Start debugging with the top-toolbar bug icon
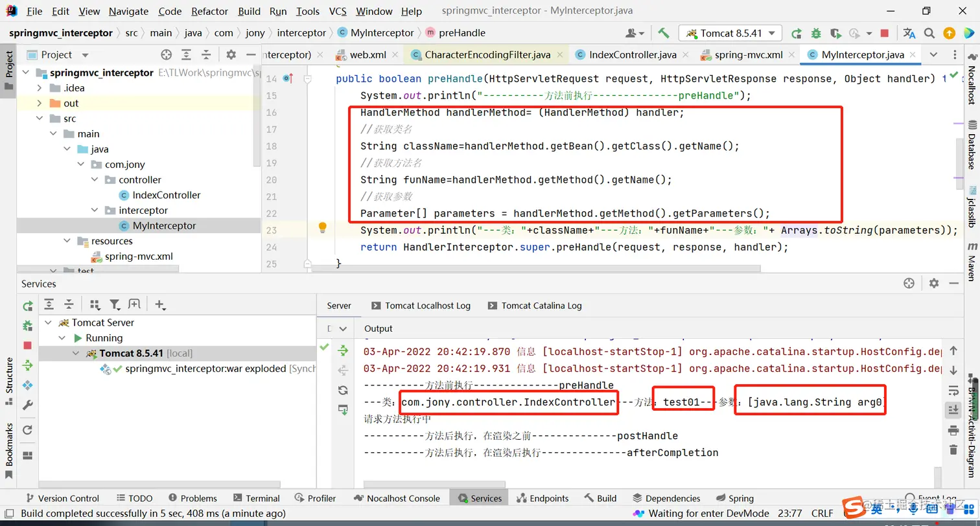This screenshot has height=526, width=980. click(x=816, y=33)
